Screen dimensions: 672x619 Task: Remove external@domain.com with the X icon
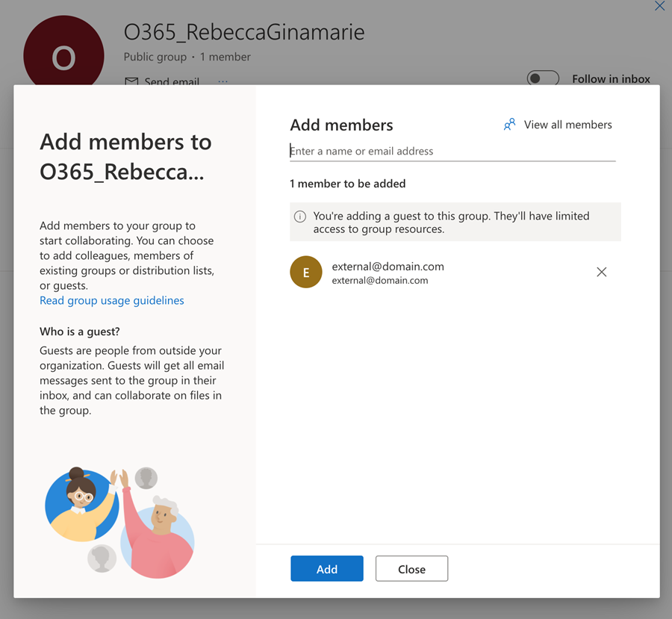pyautogui.click(x=601, y=272)
